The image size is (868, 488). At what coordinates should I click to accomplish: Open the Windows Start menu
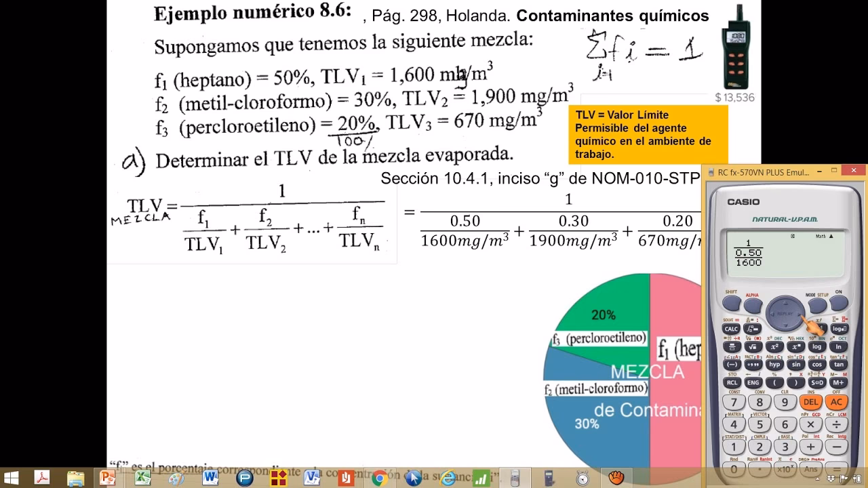(x=10, y=478)
